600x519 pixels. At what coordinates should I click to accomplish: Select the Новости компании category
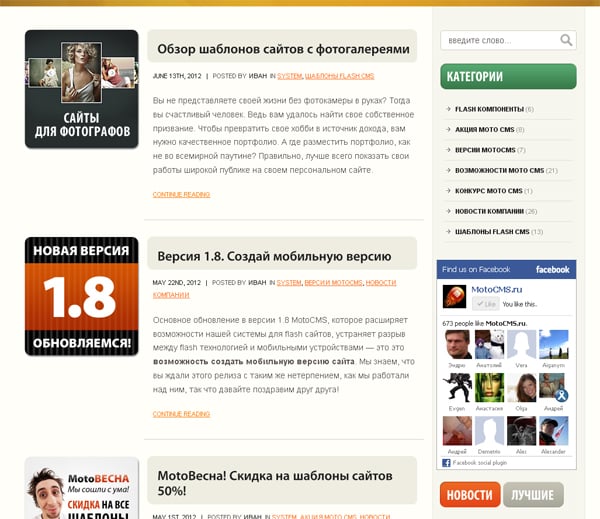(489, 211)
